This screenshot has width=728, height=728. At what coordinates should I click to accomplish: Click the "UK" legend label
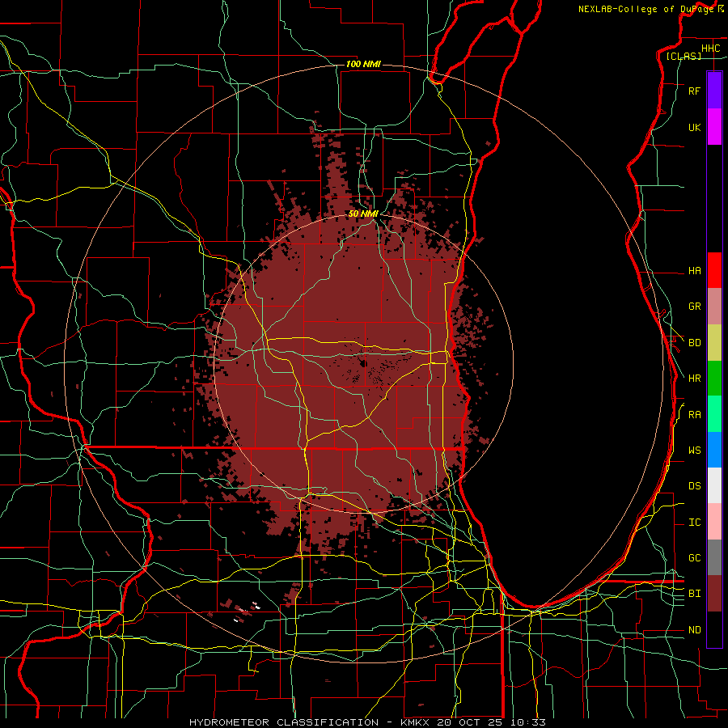[x=695, y=127]
